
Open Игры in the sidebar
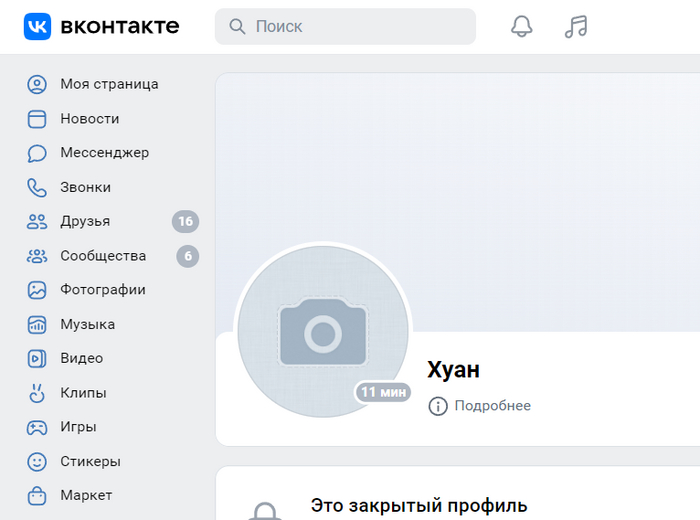click(x=79, y=427)
